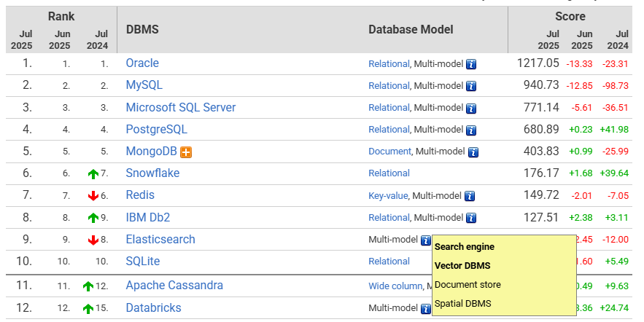Click Redis score 149.72
Image resolution: width=644 pixels, height=322 pixels.
541,195
